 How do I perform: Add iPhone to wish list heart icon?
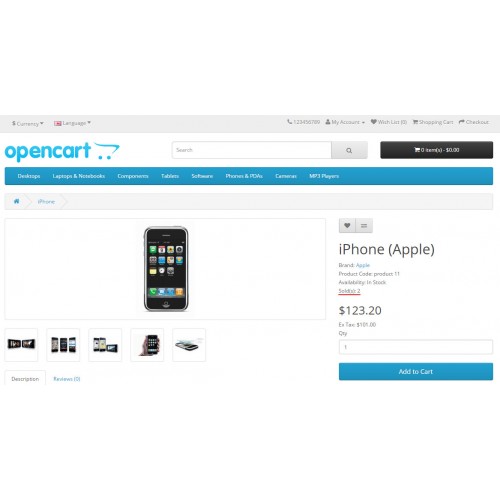pyautogui.click(x=347, y=226)
